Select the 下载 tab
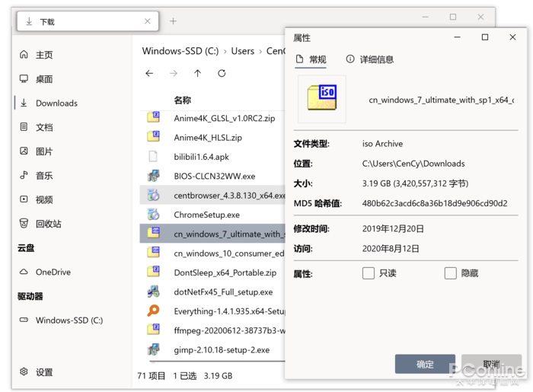 88,21
